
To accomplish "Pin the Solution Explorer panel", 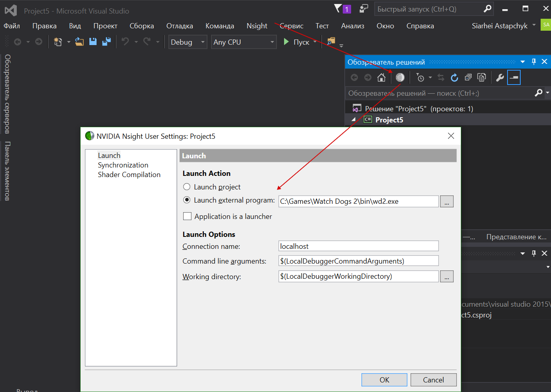I will pos(534,62).
